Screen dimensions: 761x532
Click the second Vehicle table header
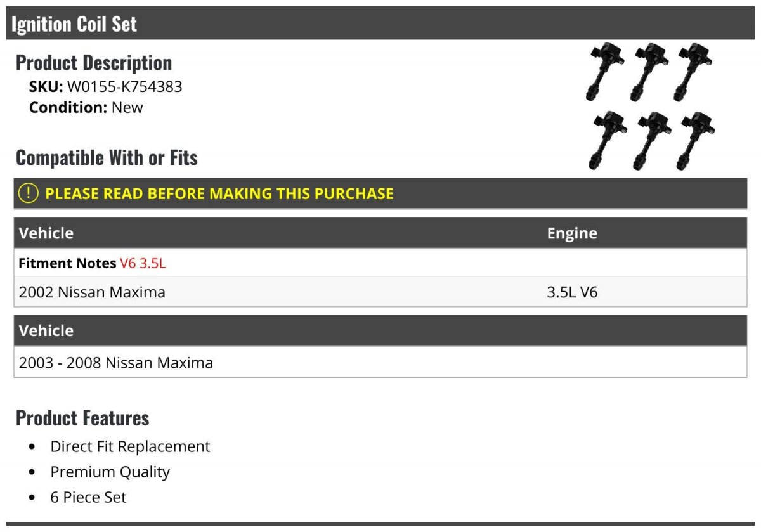pos(46,330)
